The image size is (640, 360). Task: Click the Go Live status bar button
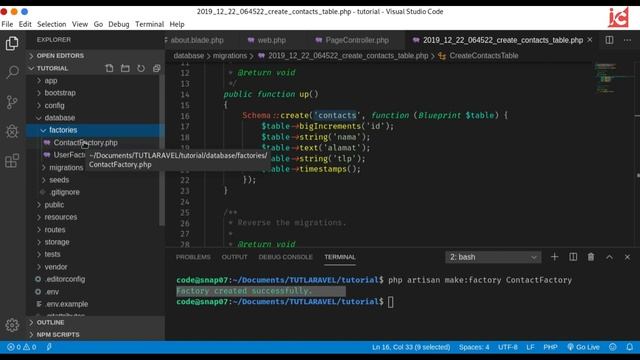[583, 347]
